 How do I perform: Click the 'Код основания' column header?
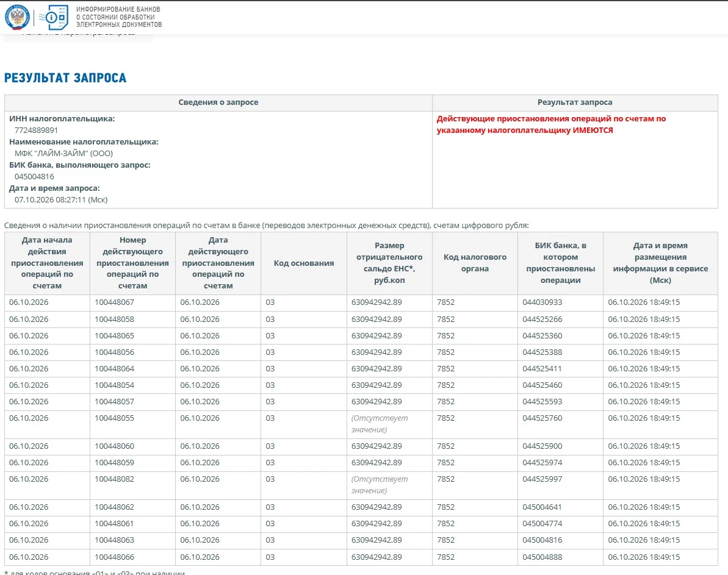304,263
